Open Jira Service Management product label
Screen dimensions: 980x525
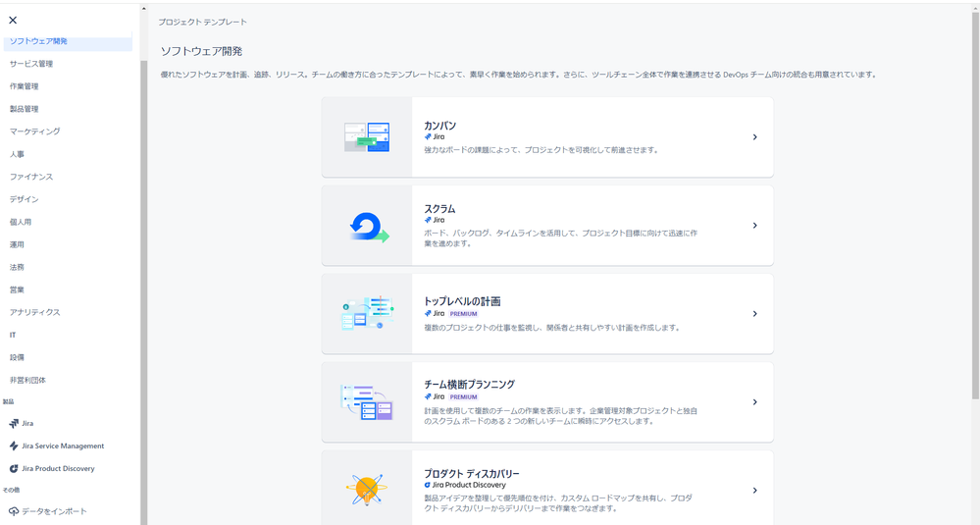pos(63,446)
